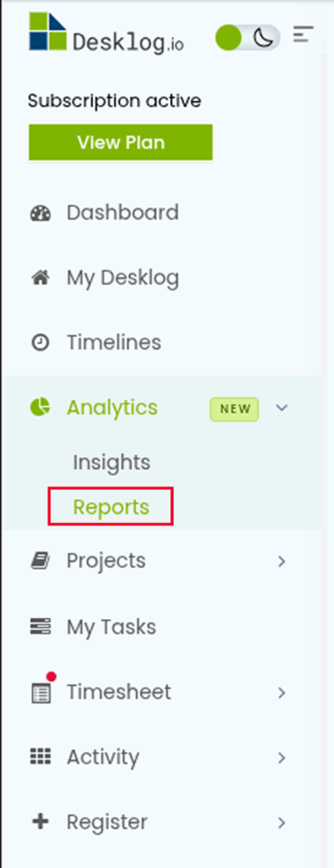
Task: Click the Timelines clock icon
Action: point(40,342)
